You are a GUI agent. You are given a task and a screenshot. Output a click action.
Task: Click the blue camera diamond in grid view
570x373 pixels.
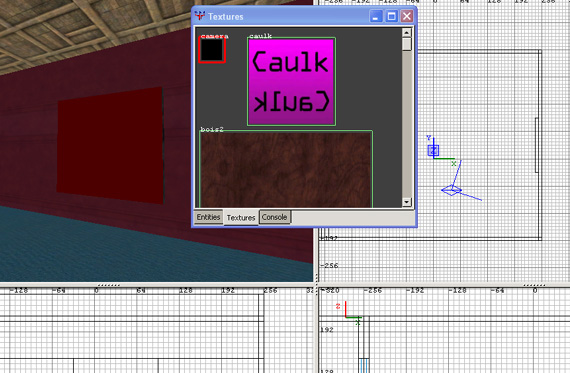(x=451, y=190)
